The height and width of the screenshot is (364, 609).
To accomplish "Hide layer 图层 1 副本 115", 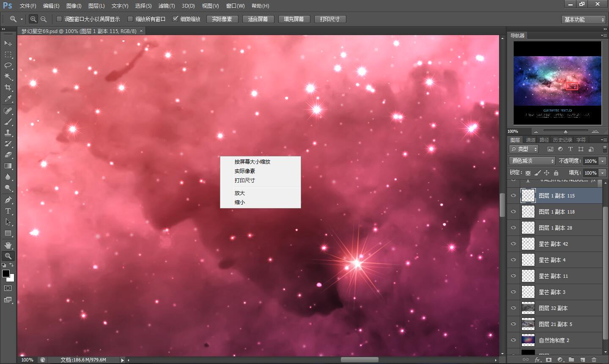I will point(513,196).
